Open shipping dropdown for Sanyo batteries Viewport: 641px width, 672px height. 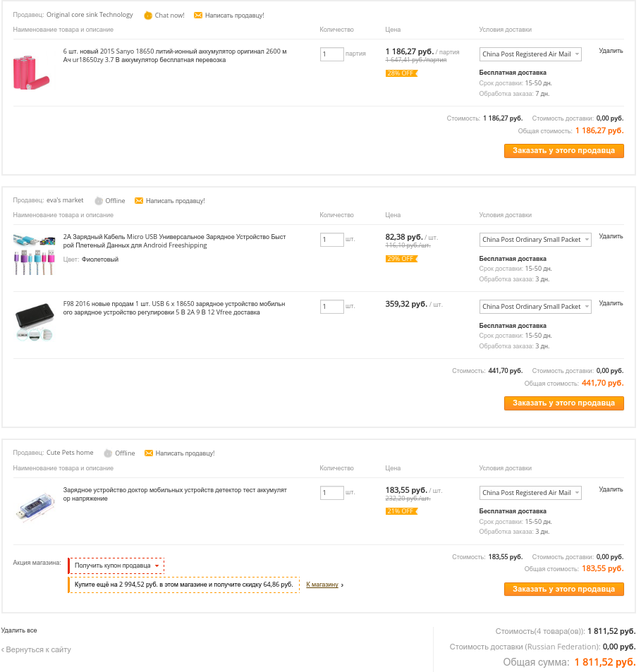[530, 54]
